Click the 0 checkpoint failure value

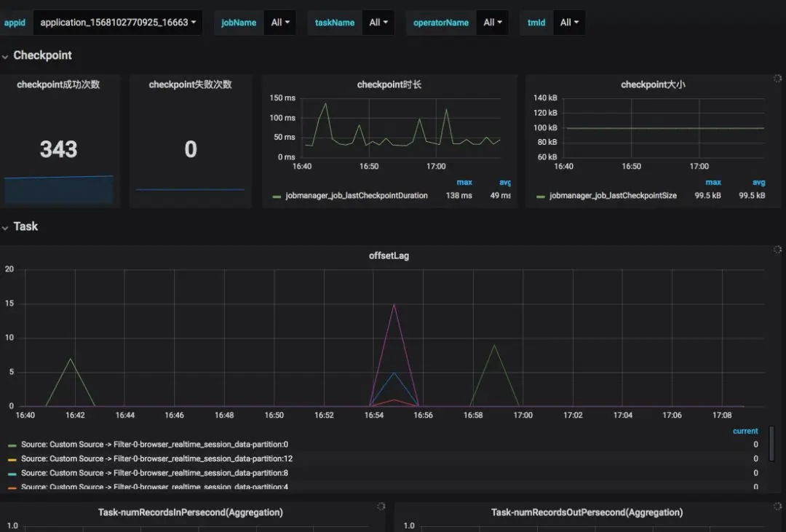(191, 149)
